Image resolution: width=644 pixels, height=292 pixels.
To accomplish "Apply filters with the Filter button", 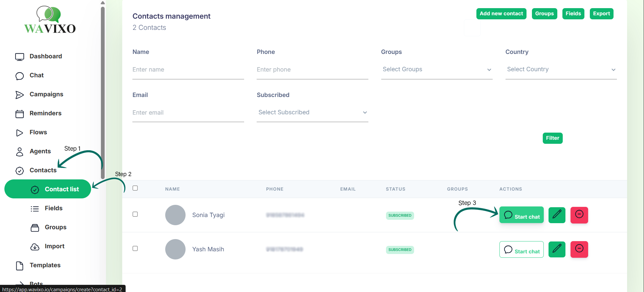I will [552, 138].
